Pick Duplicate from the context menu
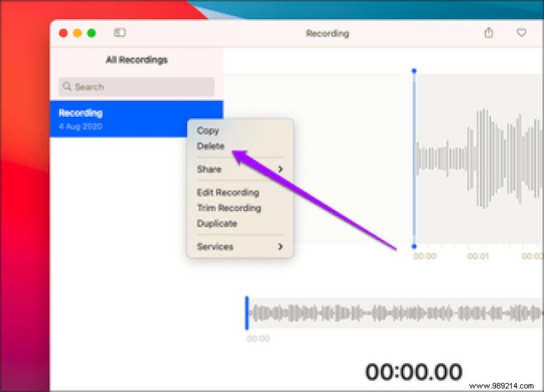544x392 pixels. 217,223
